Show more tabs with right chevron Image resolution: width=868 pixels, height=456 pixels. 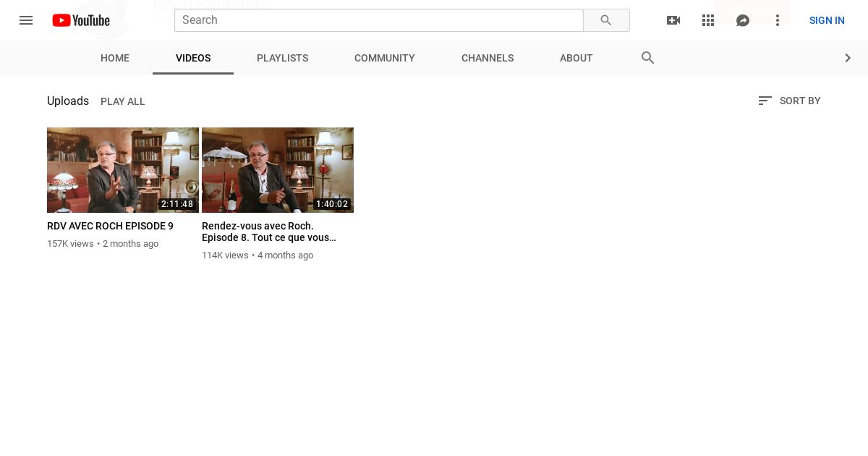[x=848, y=58]
